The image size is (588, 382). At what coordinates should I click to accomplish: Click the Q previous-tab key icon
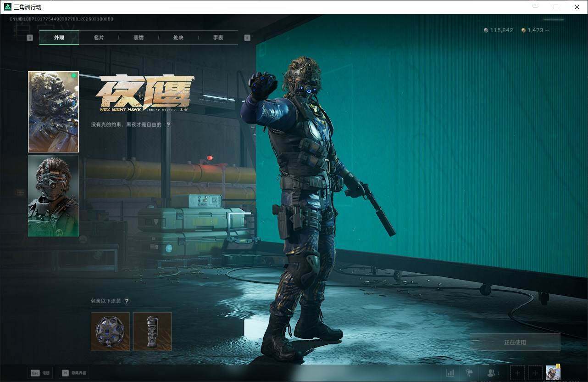tap(30, 38)
